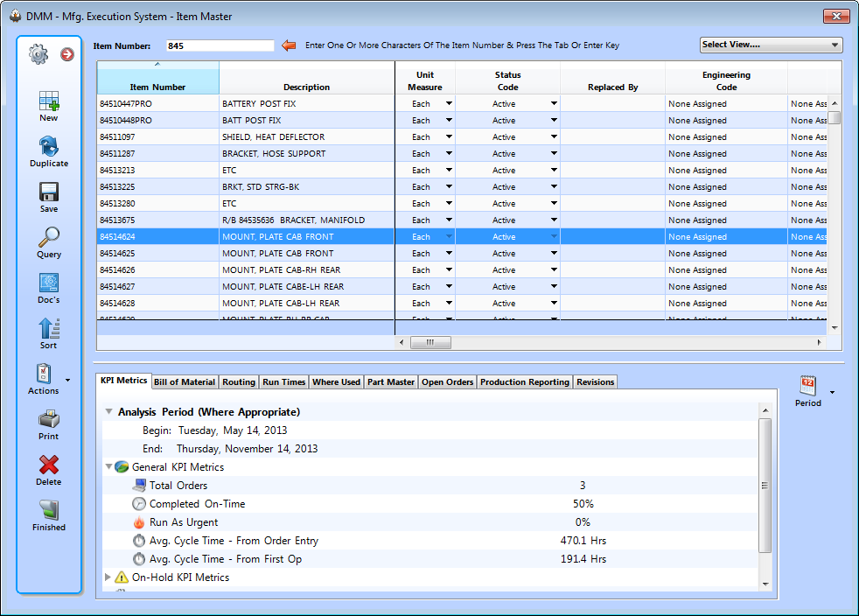Switch to the Part Master tab
This screenshot has width=859, height=616.
tap(391, 382)
